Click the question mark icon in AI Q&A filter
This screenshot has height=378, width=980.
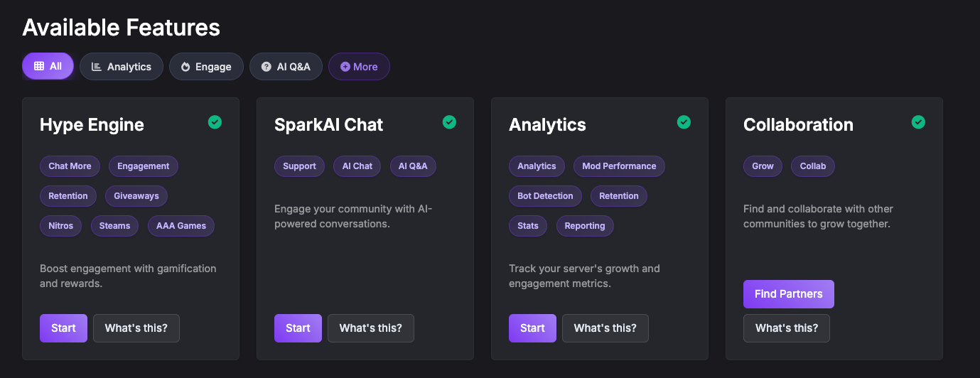(266, 67)
